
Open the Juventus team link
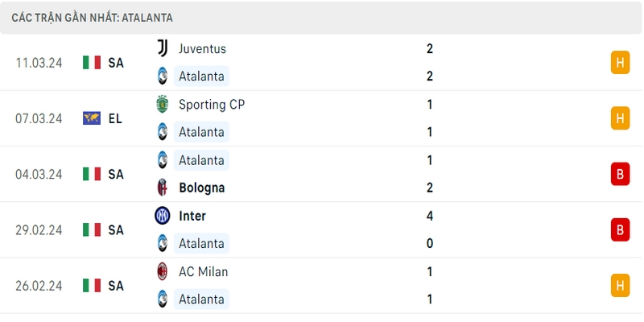(x=202, y=49)
